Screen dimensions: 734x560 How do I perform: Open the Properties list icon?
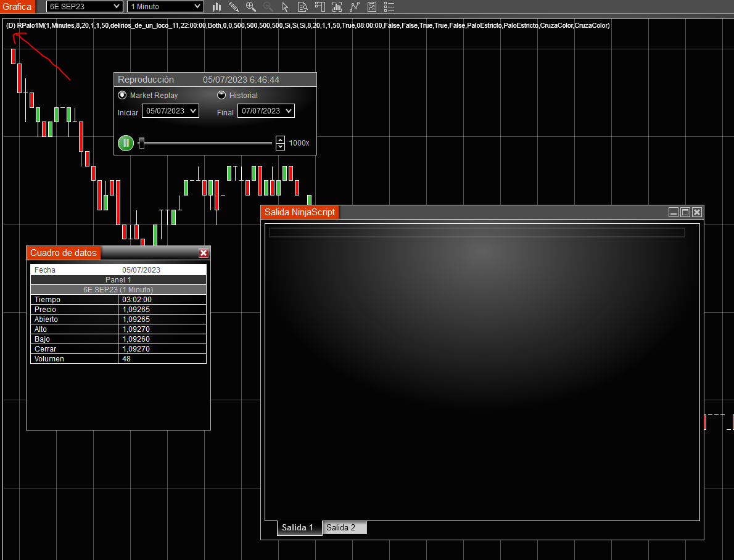[389, 7]
